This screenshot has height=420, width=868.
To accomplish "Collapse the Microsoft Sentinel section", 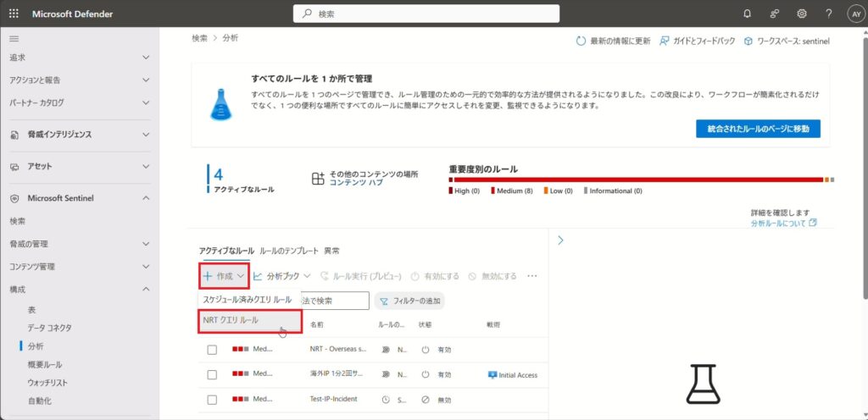I will coord(146,198).
